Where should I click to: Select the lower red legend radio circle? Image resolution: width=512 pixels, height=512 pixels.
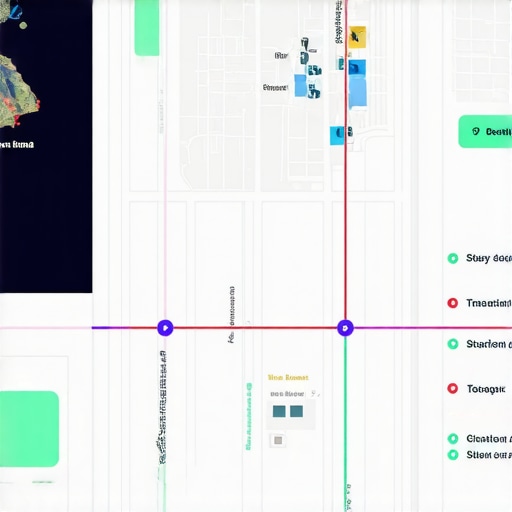click(x=453, y=388)
